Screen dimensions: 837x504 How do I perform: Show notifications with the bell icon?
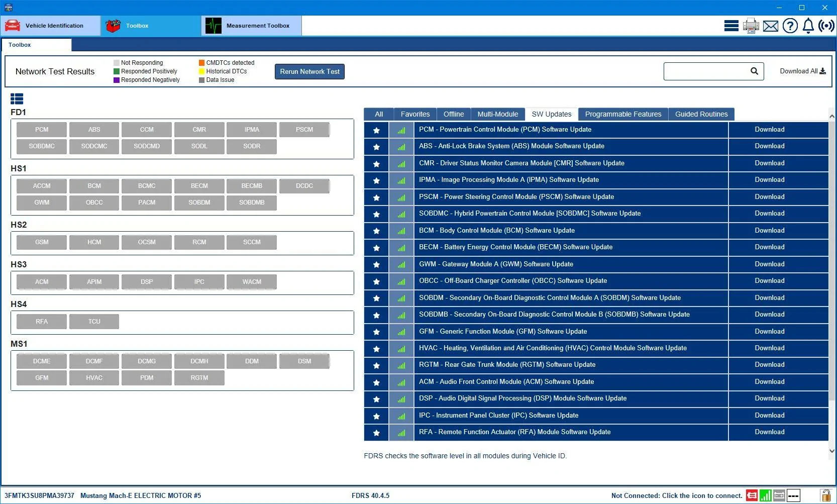808,26
